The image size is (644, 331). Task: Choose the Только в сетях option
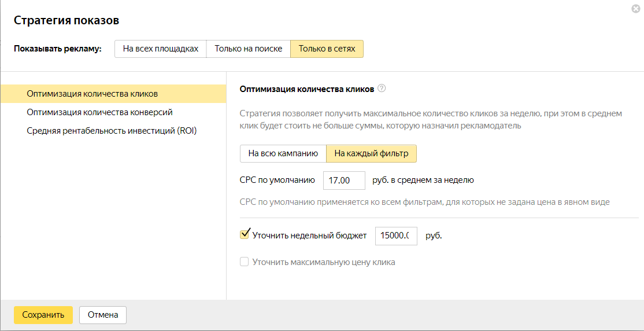click(x=327, y=49)
